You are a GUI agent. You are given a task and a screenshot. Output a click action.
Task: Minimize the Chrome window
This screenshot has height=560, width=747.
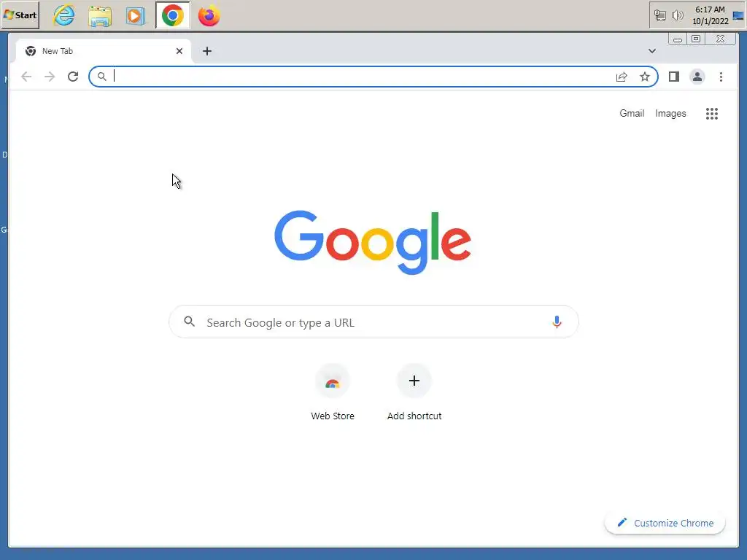click(x=678, y=39)
